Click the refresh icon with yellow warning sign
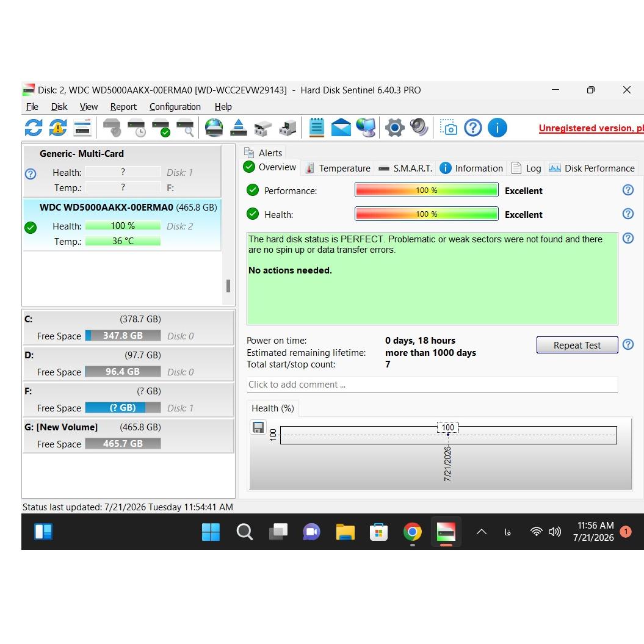The image size is (644, 644). click(x=58, y=128)
